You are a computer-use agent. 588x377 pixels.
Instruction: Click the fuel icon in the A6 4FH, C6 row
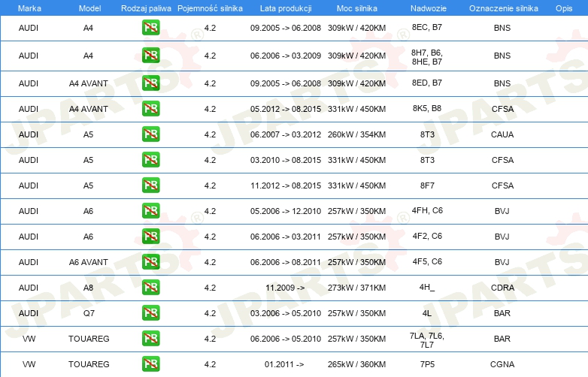pyautogui.click(x=150, y=211)
